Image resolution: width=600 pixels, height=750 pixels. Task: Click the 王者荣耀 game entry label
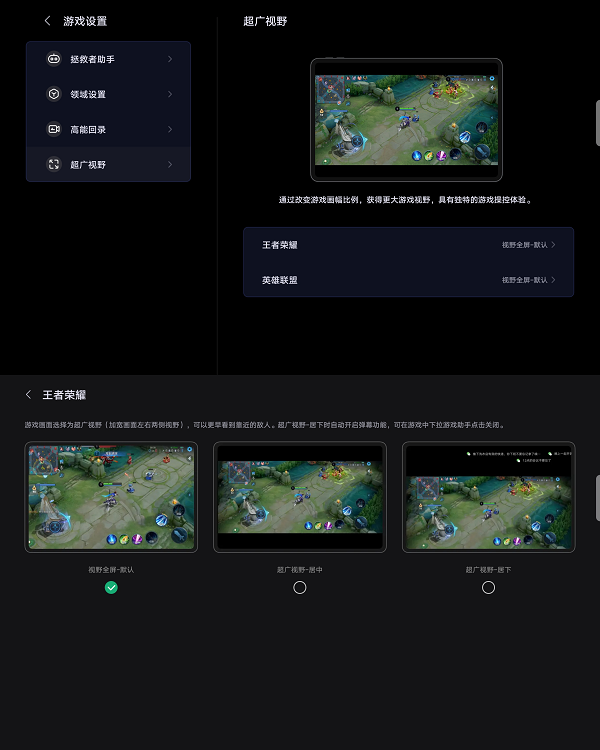click(x=280, y=244)
